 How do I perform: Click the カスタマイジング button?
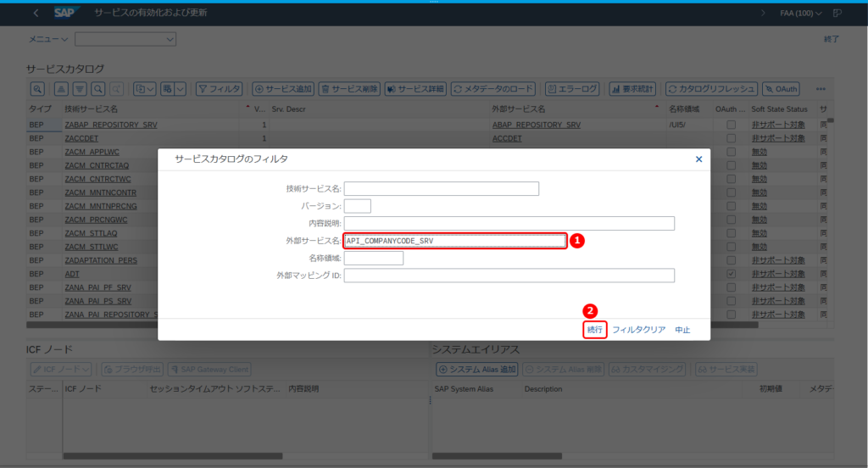[x=647, y=370]
